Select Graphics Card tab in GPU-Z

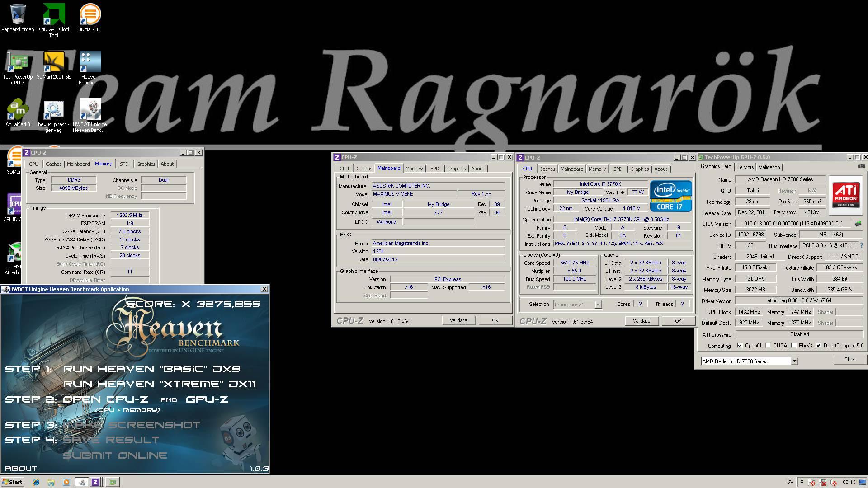[x=716, y=167]
